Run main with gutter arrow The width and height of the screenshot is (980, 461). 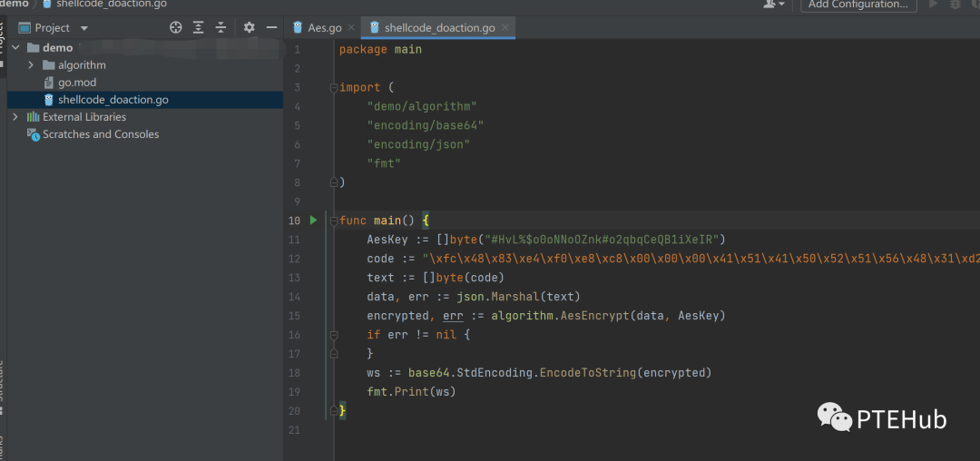[313, 220]
